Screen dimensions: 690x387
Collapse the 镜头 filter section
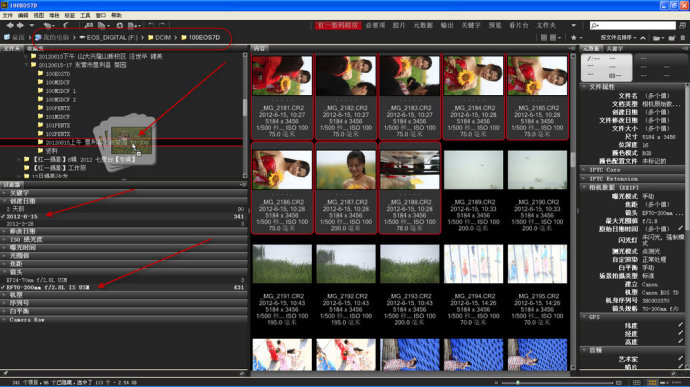5,272
